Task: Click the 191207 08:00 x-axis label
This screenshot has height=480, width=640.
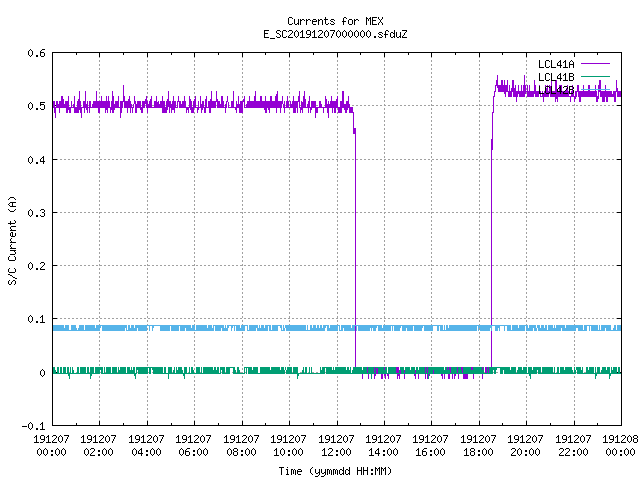Action: coord(241,445)
